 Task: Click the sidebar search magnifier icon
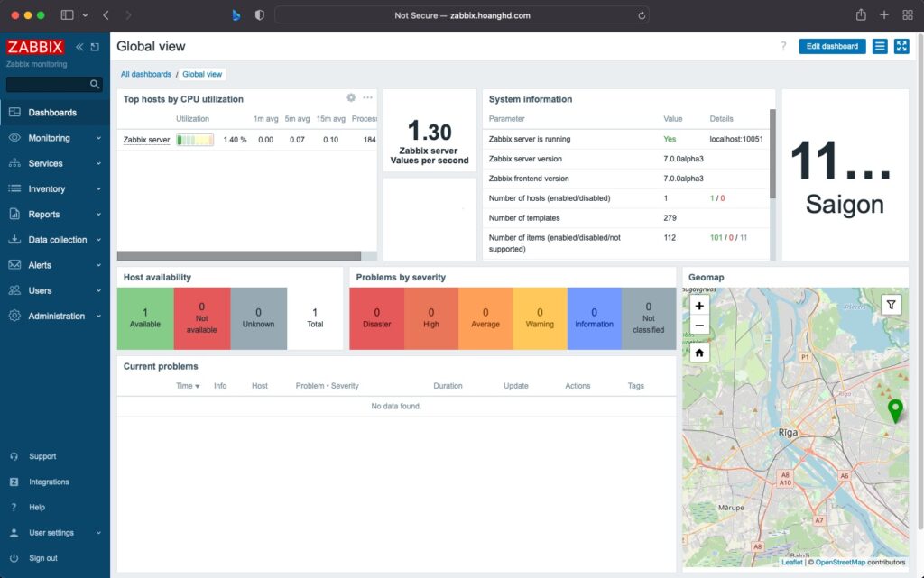click(x=94, y=84)
